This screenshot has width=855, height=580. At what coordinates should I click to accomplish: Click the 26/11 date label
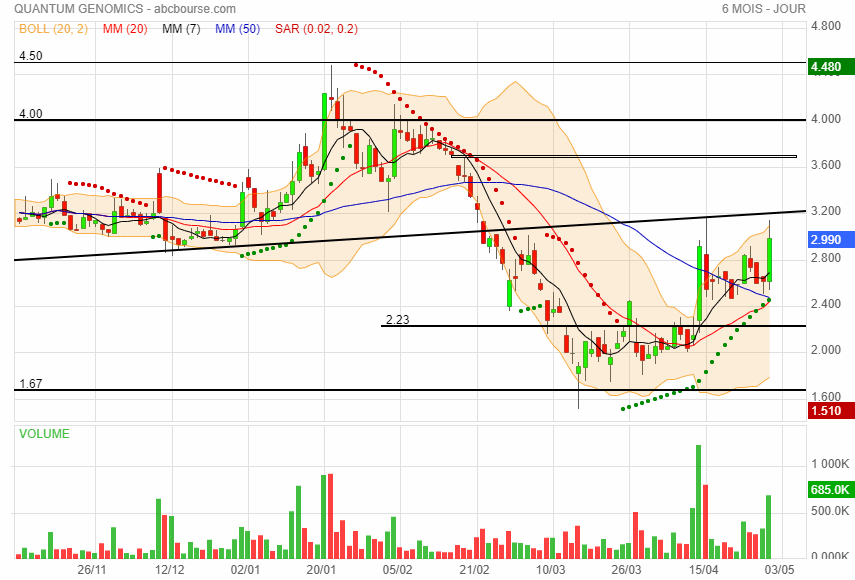(92, 570)
